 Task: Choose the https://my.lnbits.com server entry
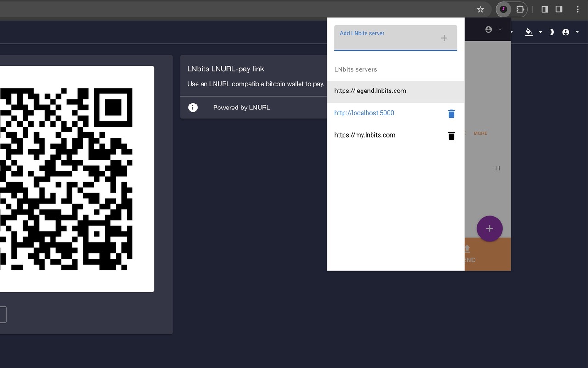pos(365,135)
